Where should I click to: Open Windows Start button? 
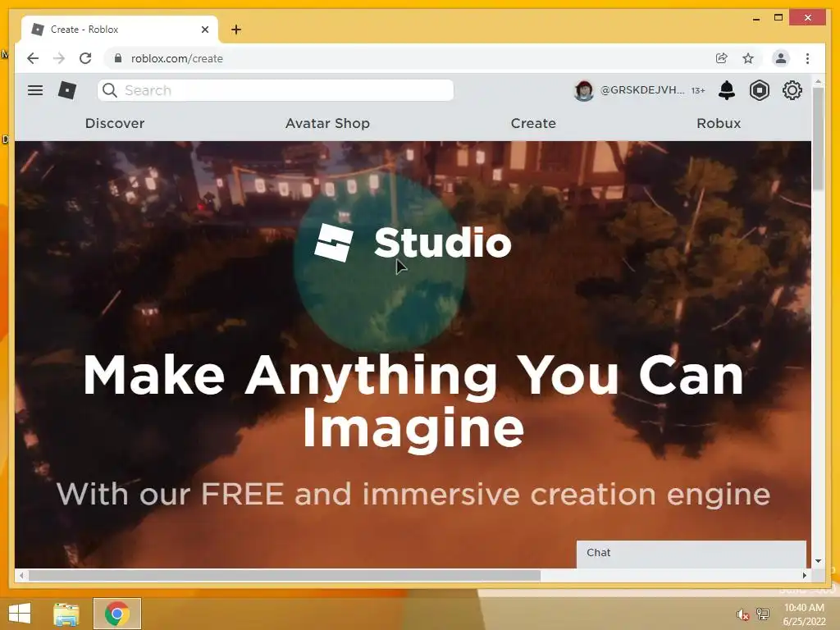tap(20, 614)
